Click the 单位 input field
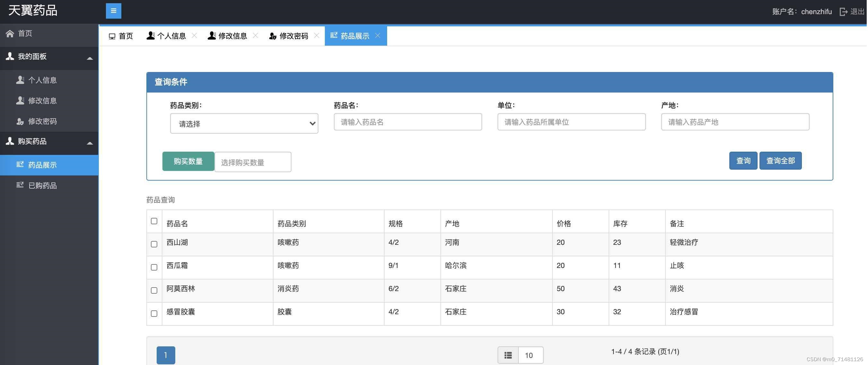 (x=571, y=122)
